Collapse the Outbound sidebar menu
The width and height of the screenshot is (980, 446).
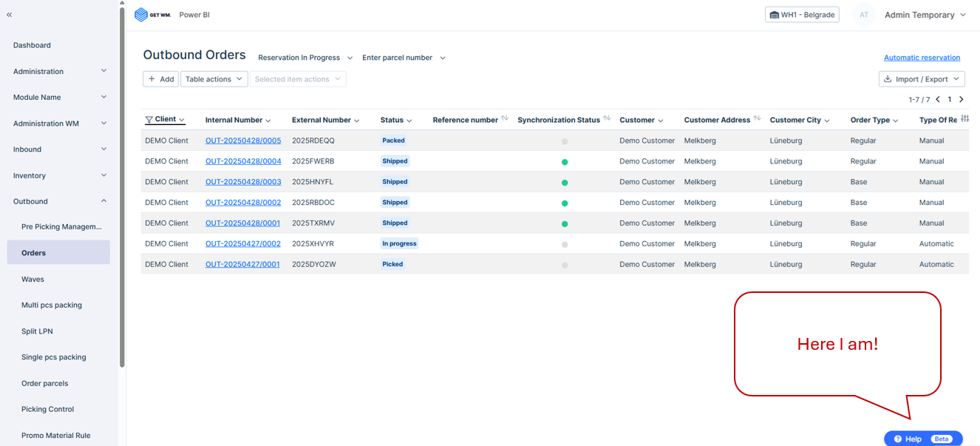click(59, 201)
